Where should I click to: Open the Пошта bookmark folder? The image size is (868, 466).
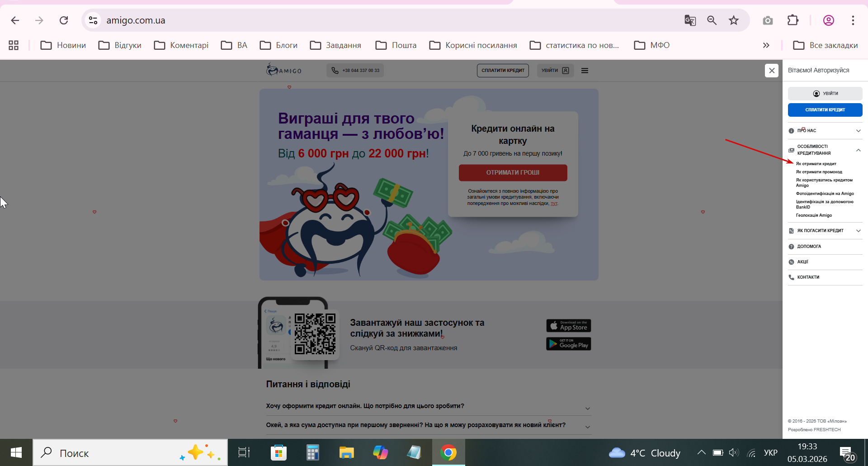coord(396,45)
